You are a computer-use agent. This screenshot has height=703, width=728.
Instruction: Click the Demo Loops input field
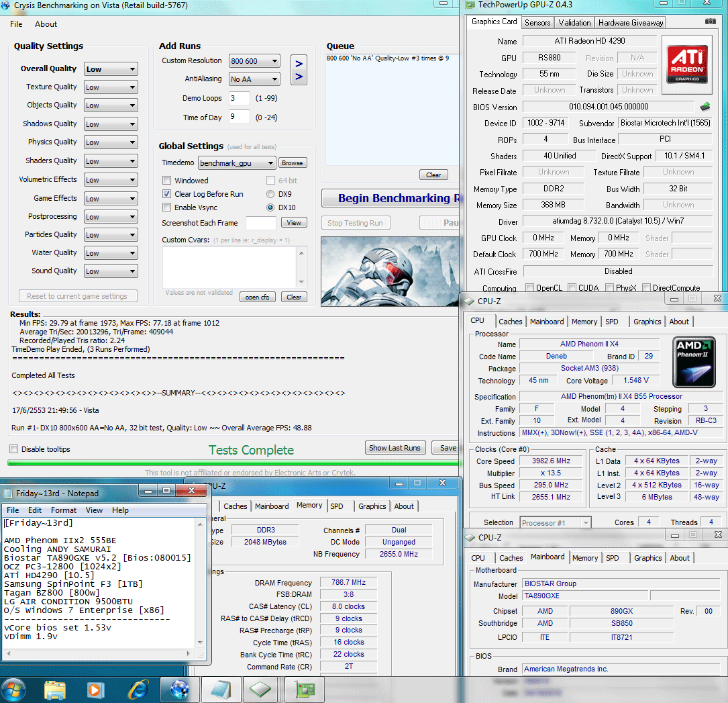pos(239,98)
